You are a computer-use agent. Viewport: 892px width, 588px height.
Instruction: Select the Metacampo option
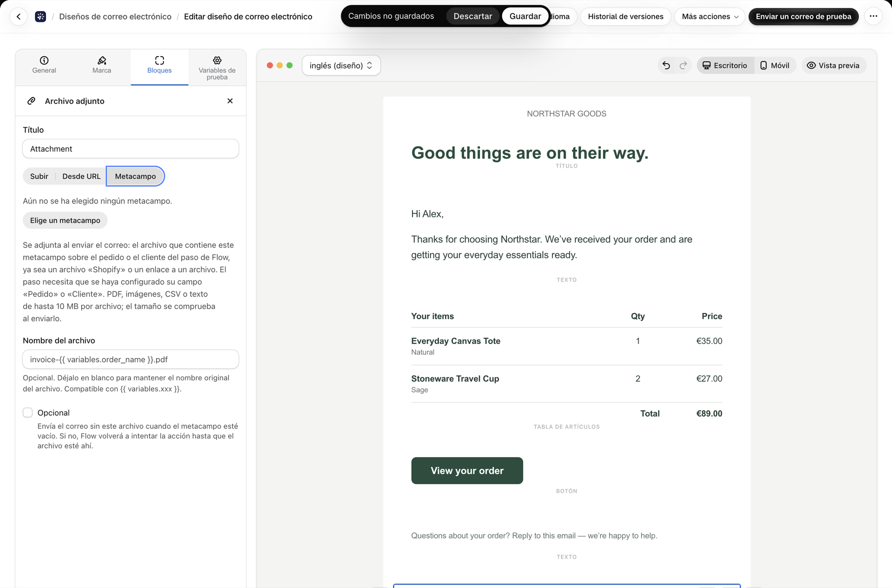(x=135, y=176)
